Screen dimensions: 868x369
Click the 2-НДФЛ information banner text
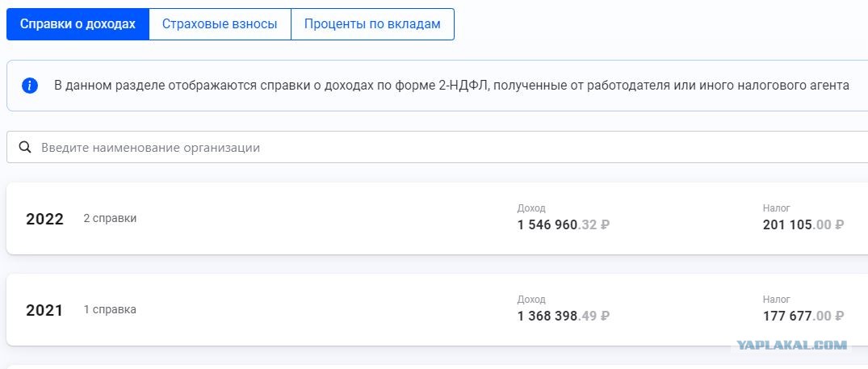pyautogui.click(x=451, y=86)
